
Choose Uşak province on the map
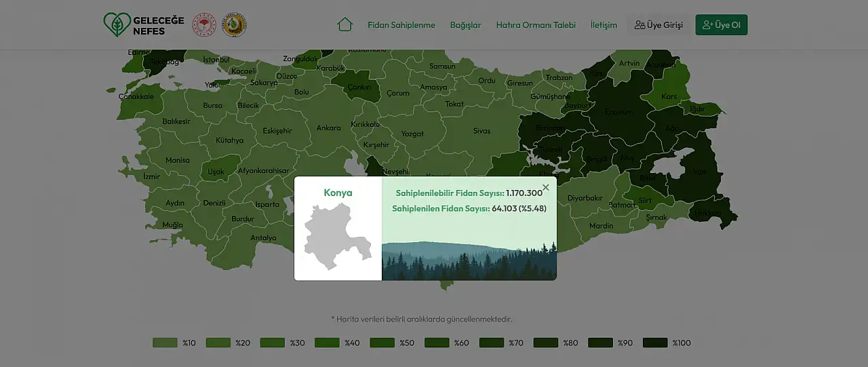(x=216, y=172)
